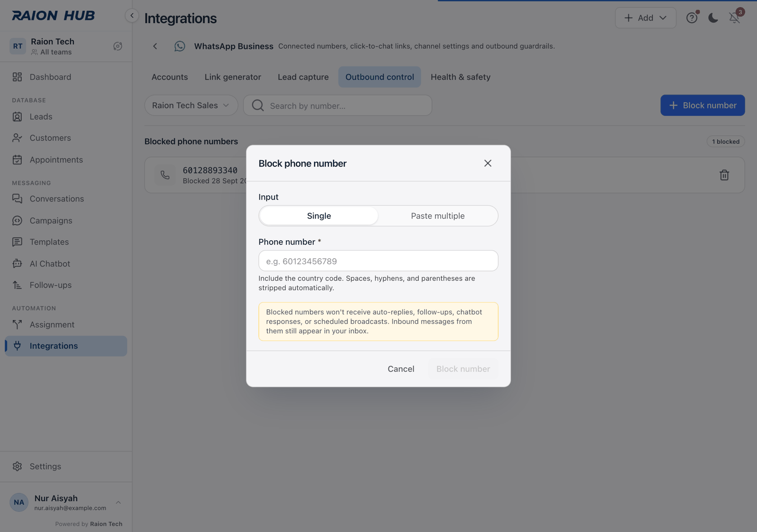Open Dashboard in the sidebar

pos(66,77)
